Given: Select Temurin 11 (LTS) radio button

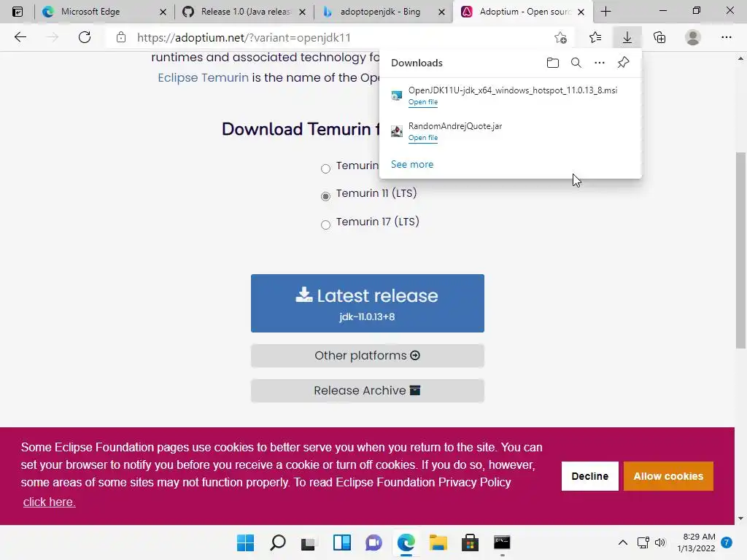Looking at the screenshot, I should pyautogui.click(x=325, y=196).
